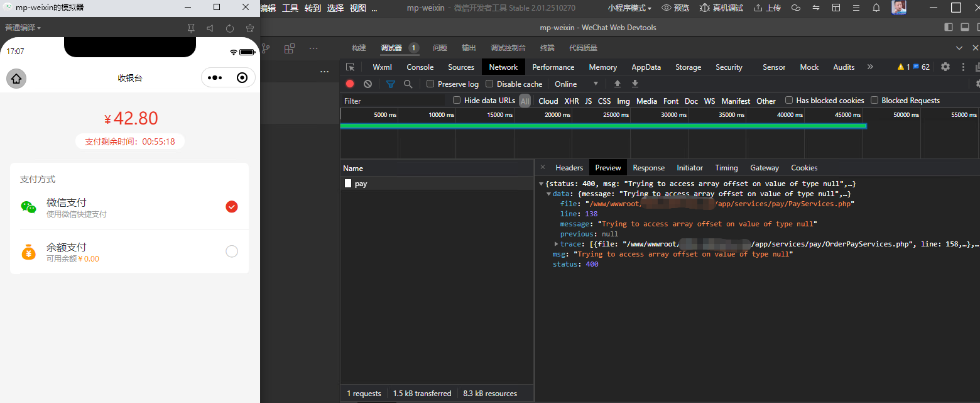Collapse debugger panel chevron

pyautogui.click(x=959, y=48)
